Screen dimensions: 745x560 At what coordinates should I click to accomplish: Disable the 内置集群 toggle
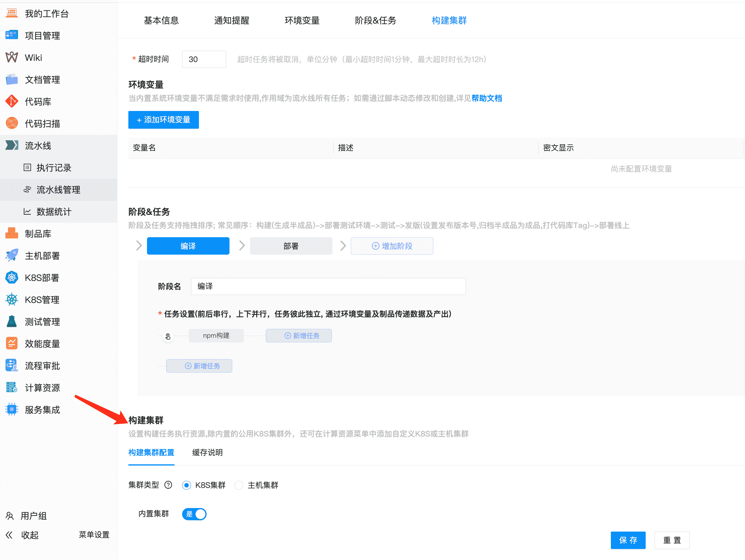click(194, 514)
